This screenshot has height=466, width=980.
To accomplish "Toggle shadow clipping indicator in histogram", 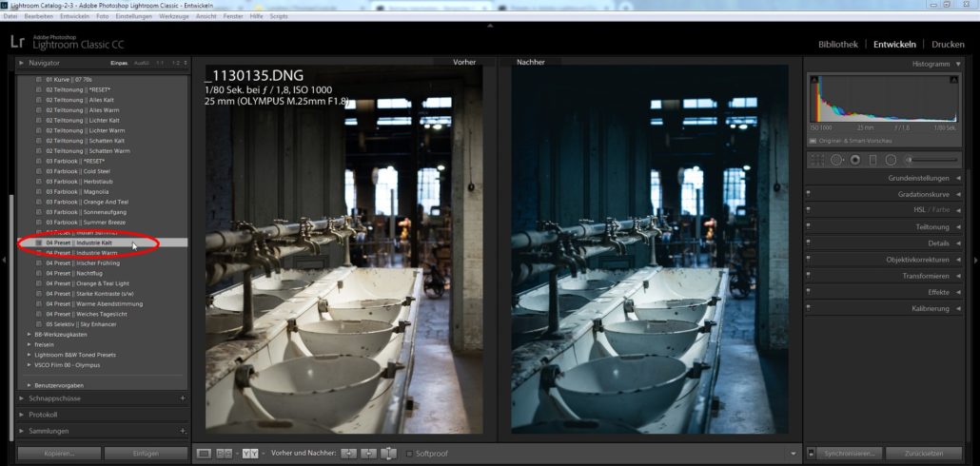I will 813,79.
